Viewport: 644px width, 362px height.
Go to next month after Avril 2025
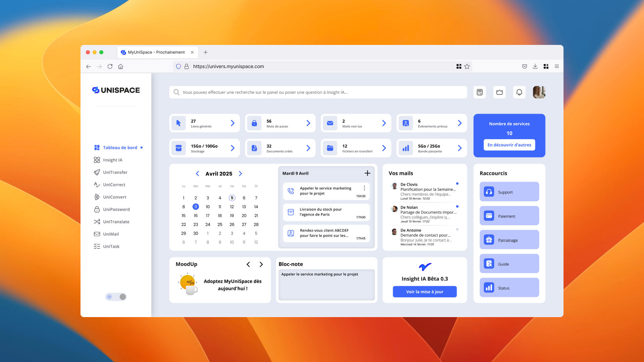(240, 173)
